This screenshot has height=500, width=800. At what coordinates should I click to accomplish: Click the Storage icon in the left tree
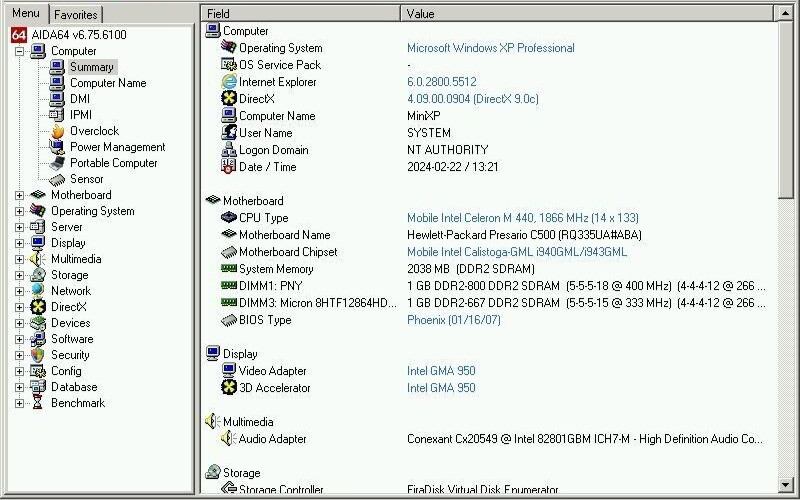tap(38, 275)
